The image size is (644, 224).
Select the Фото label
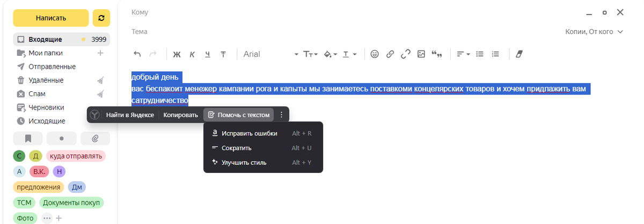[25, 218]
